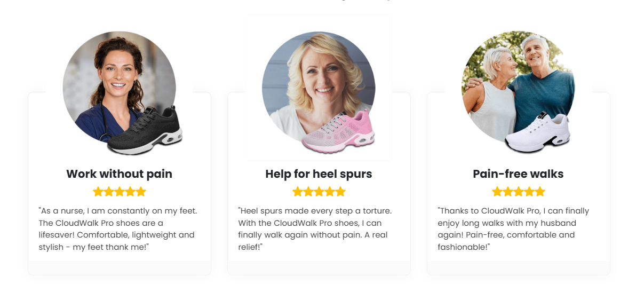Click last star under Work without pain
The height and width of the screenshot is (284, 644).
pos(140,192)
